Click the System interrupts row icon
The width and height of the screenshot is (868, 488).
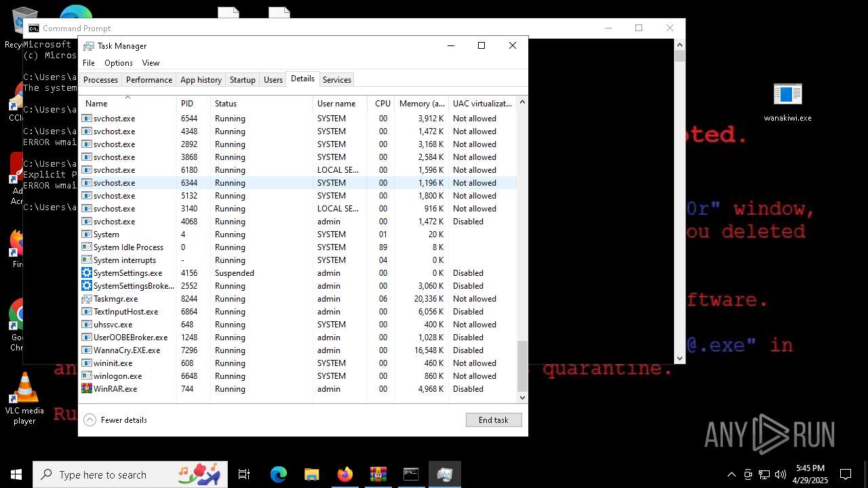[87, 260]
